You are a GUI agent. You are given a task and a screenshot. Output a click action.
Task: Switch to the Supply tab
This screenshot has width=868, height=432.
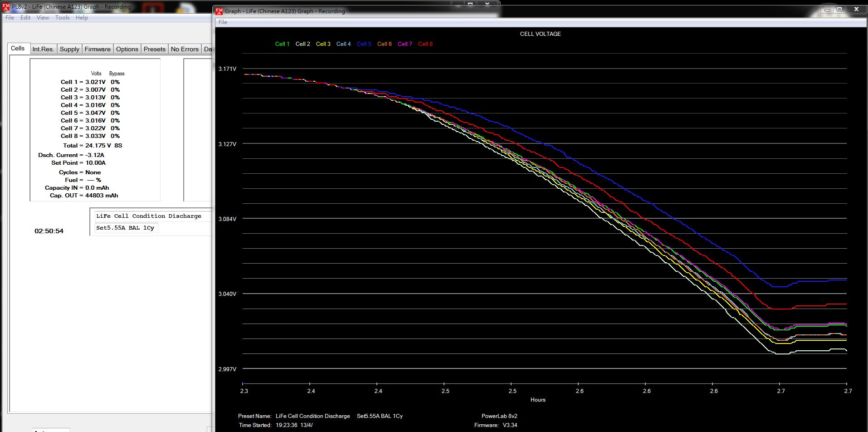69,49
